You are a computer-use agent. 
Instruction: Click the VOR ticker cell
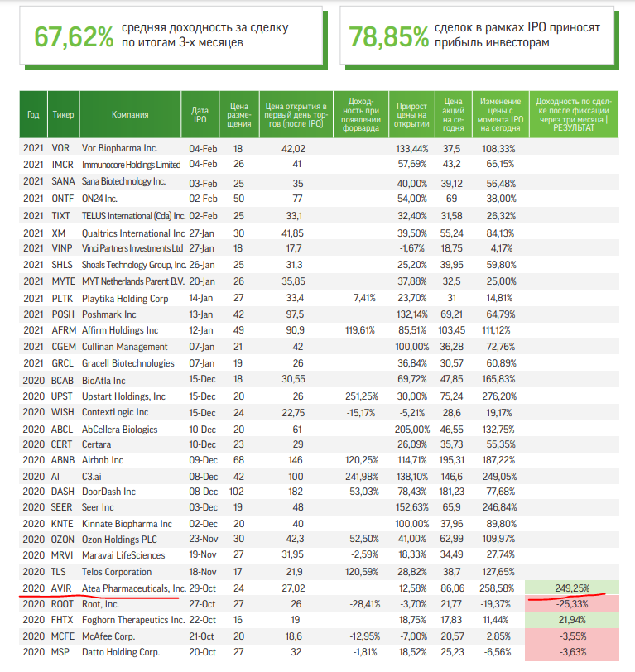(60, 148)
